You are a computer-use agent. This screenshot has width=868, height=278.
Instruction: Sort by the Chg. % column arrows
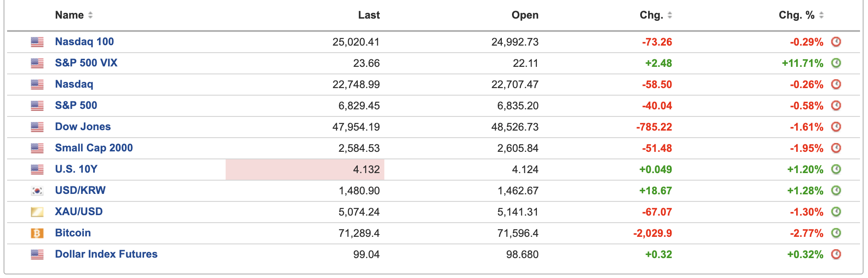[x=821, y=15]
